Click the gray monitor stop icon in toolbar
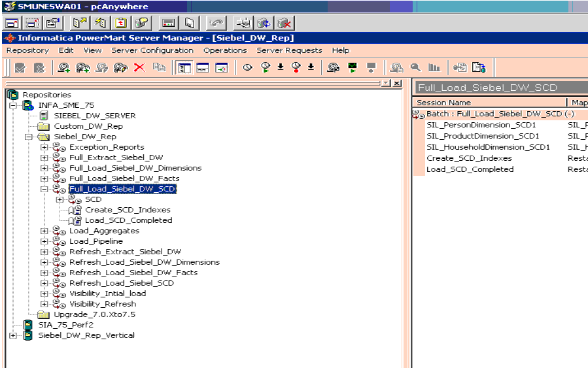 372,67
